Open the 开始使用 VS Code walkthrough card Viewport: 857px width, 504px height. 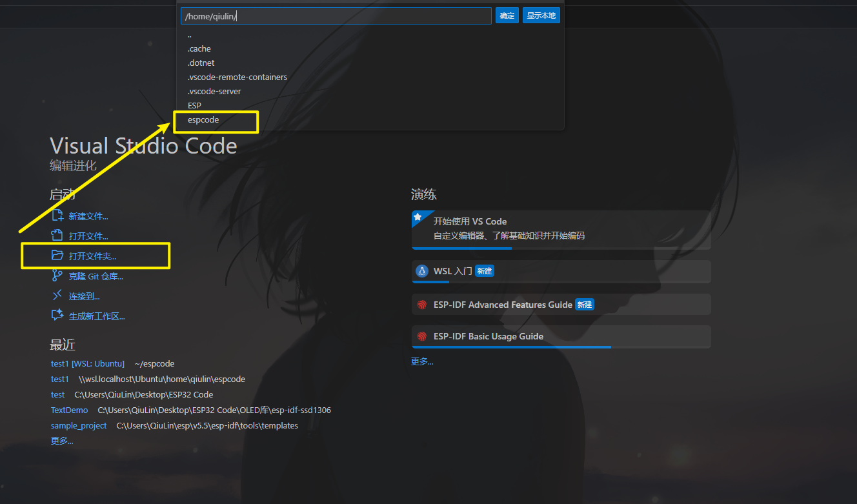coord(561,230)
